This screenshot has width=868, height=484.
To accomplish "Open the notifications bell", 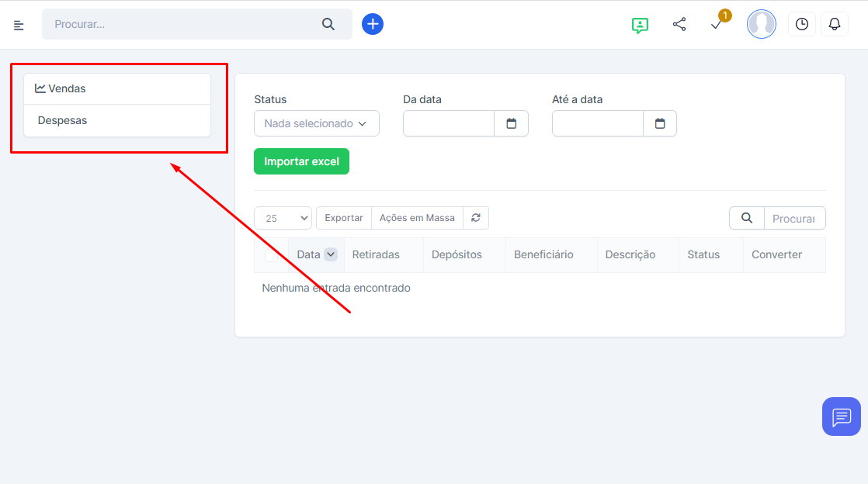I will pyautogui.click(x=835, y=24).
